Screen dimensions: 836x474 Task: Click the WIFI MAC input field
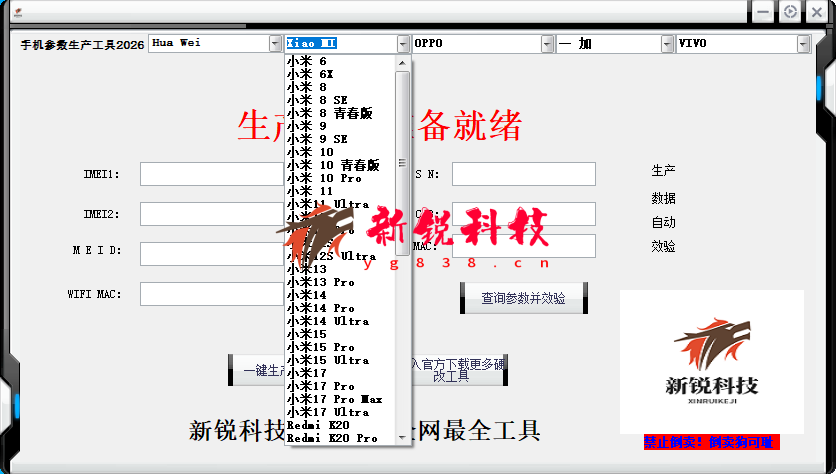212,294
